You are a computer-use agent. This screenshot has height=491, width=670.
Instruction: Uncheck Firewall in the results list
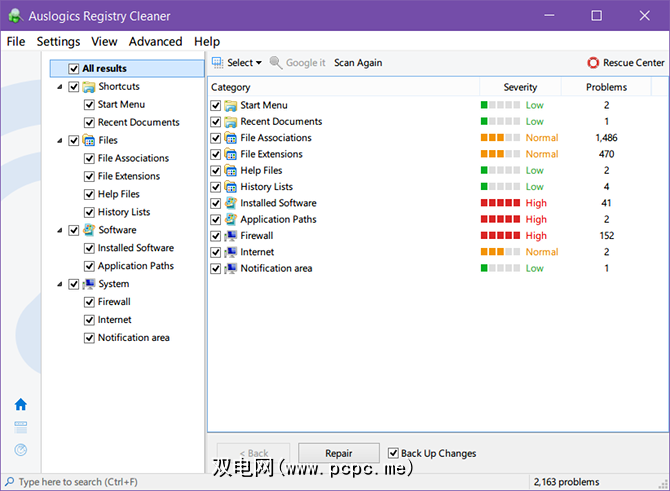point(216,236)
